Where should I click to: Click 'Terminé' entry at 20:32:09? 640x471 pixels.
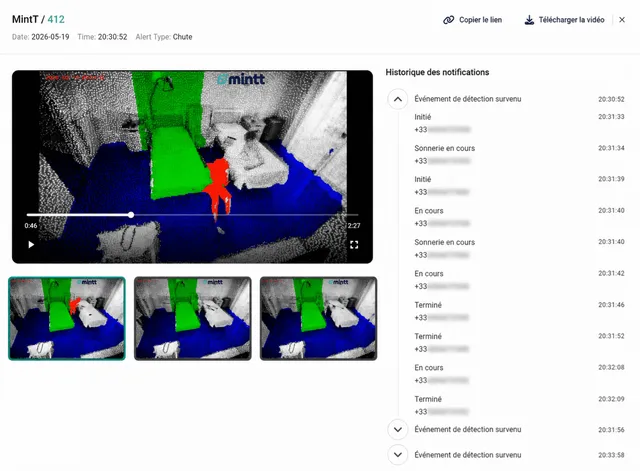tap(428, 399)
